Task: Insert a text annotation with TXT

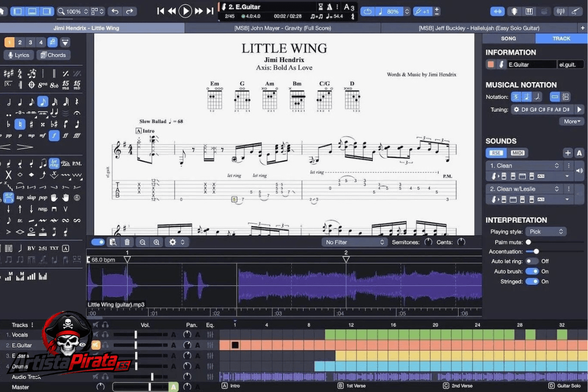Action: tap(54, 248)
